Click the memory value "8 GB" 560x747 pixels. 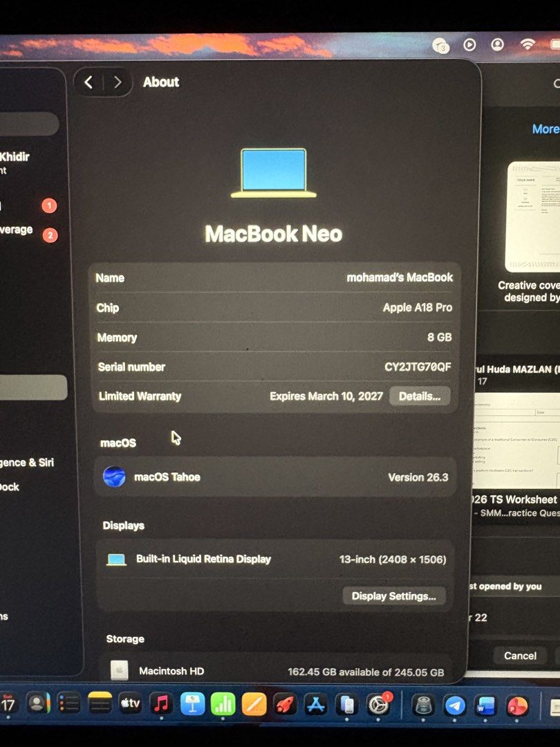pos(439,337)
